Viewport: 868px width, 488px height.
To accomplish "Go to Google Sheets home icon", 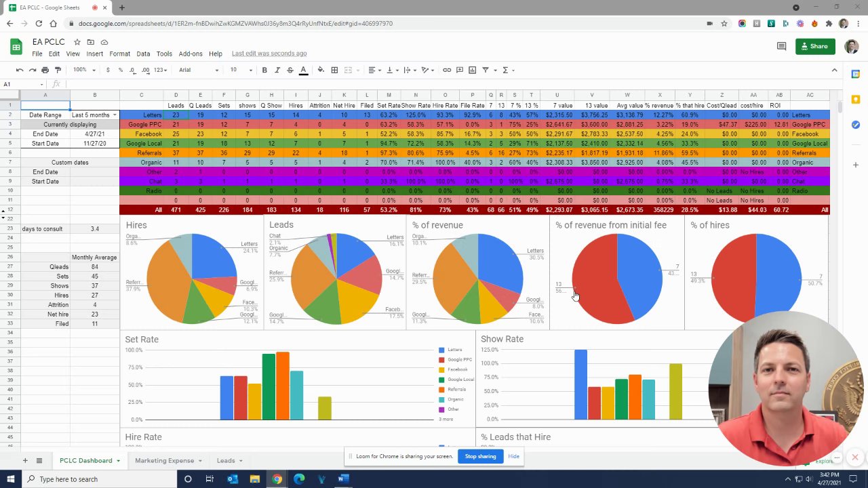I will (16, 47).
